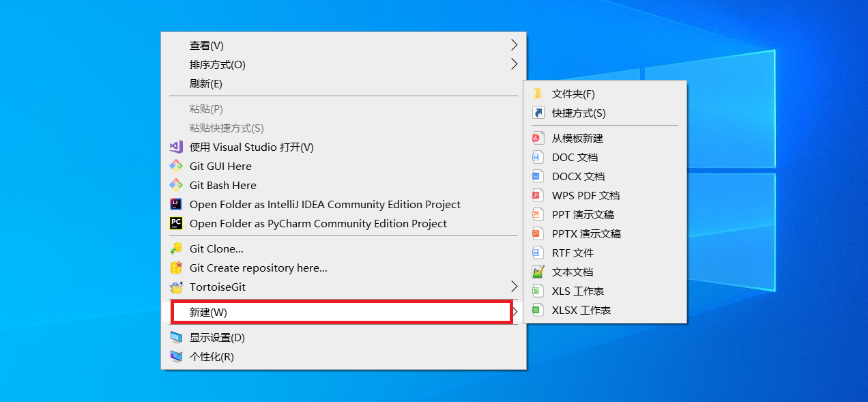Select 粘贴快捷方式(S) menu entry

[343, 128]
